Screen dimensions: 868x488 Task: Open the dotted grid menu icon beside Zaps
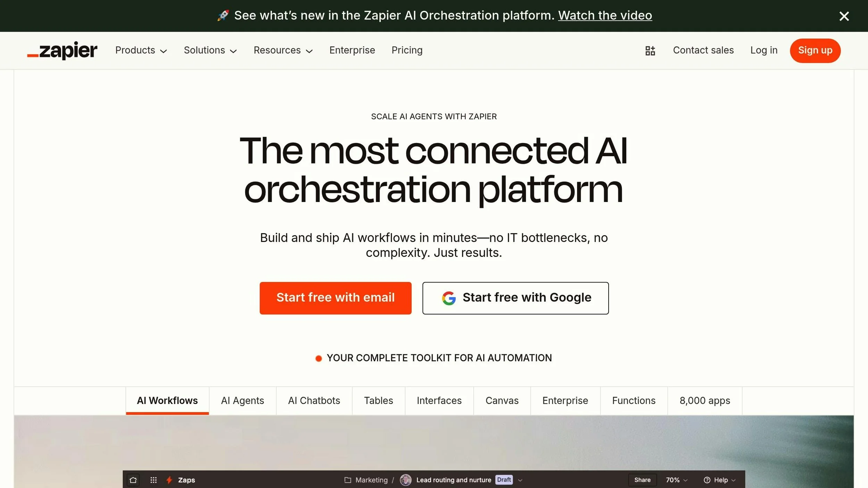(x=153, y=480)
